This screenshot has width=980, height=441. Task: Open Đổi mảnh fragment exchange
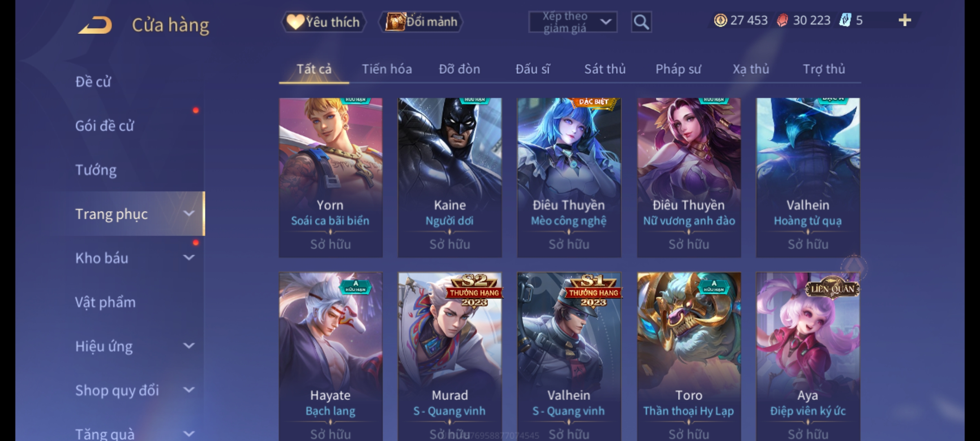[x=421, y=22]
